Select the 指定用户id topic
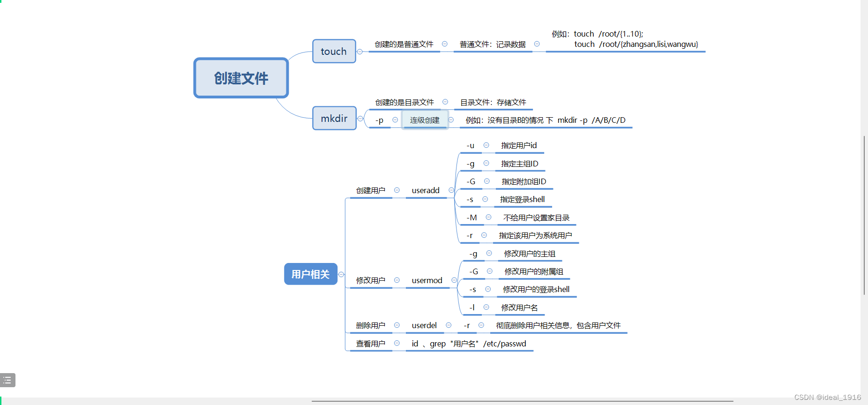Screen dimensions: 868x405 (519, 145)
